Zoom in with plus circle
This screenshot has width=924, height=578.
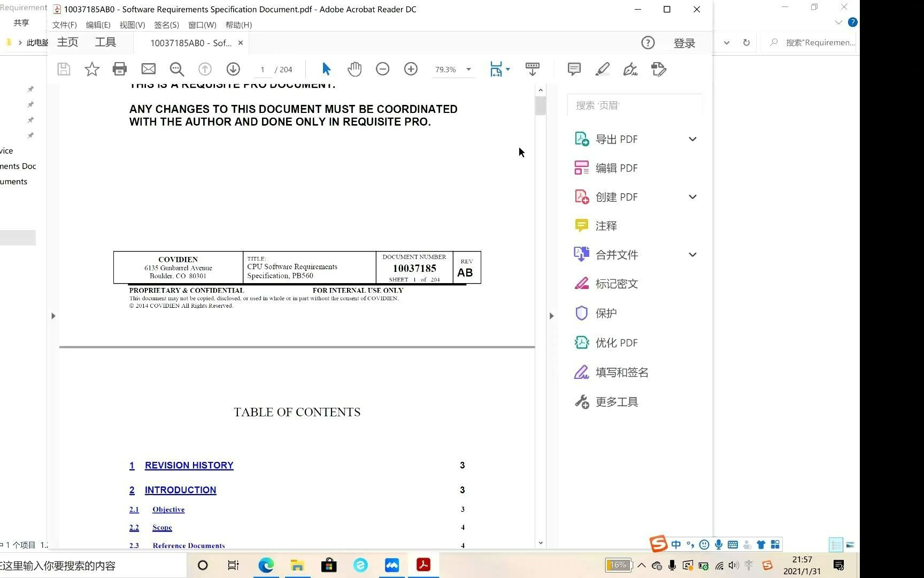pyautogui.click(x=411, y=69)
